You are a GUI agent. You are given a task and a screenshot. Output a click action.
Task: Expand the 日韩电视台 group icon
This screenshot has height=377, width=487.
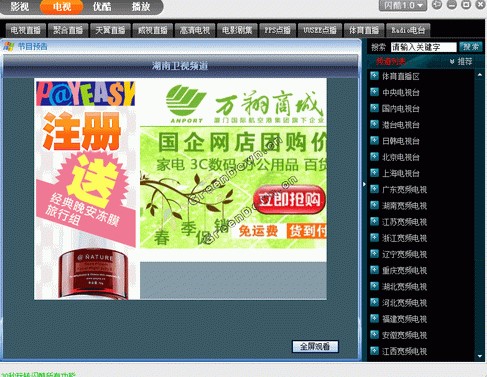point(374,140)
